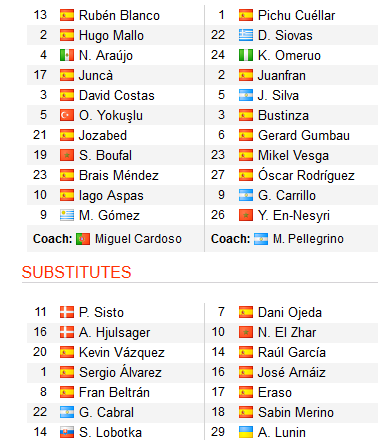
Task: Select Sergio Álvarez in substitutes
Action: click(x=120, y=372)
